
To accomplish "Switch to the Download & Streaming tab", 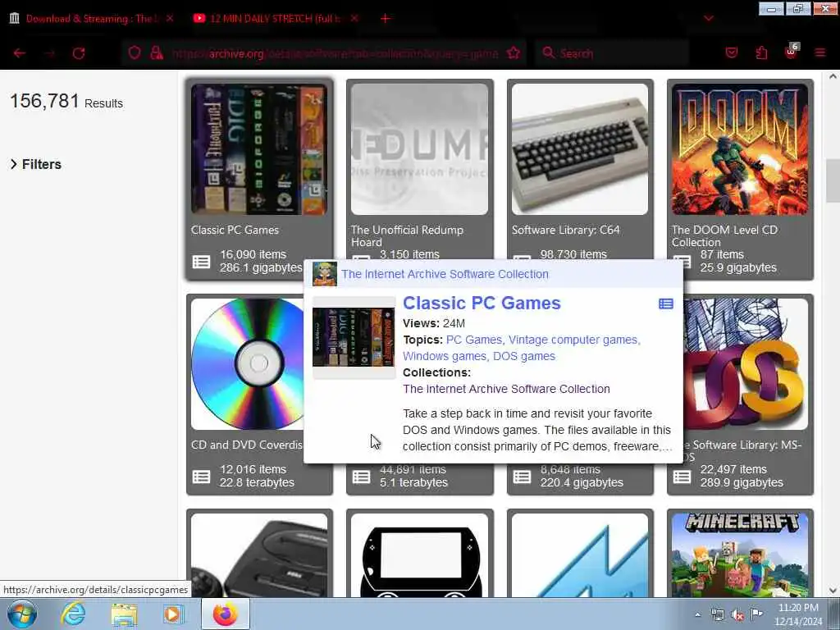I will (x=92, y=18).
